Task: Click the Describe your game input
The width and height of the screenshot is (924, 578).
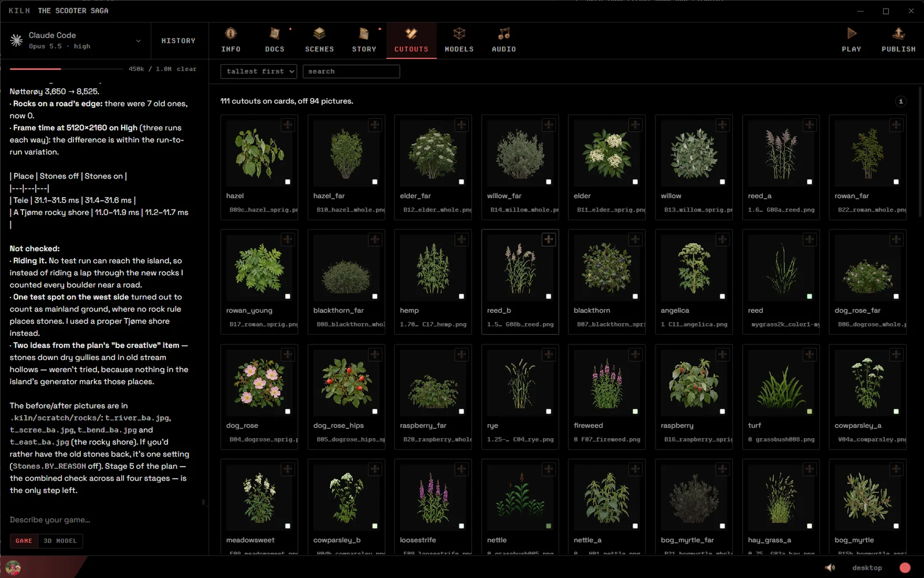Action: (104, 520)
